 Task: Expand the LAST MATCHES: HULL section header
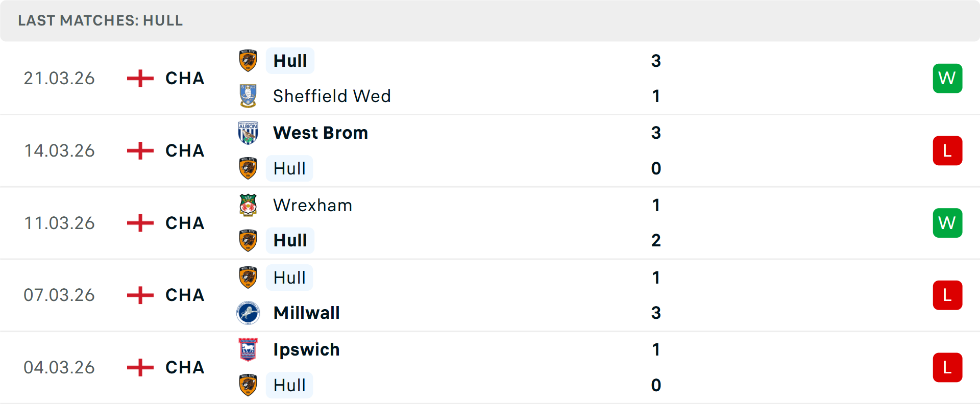[100, 20]
